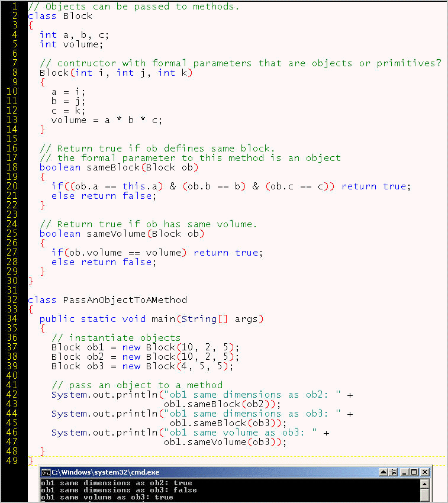Click println "ob1 same dimensions as ob2" code line
This screenshot has height=503, width=448.
point(202,395)
